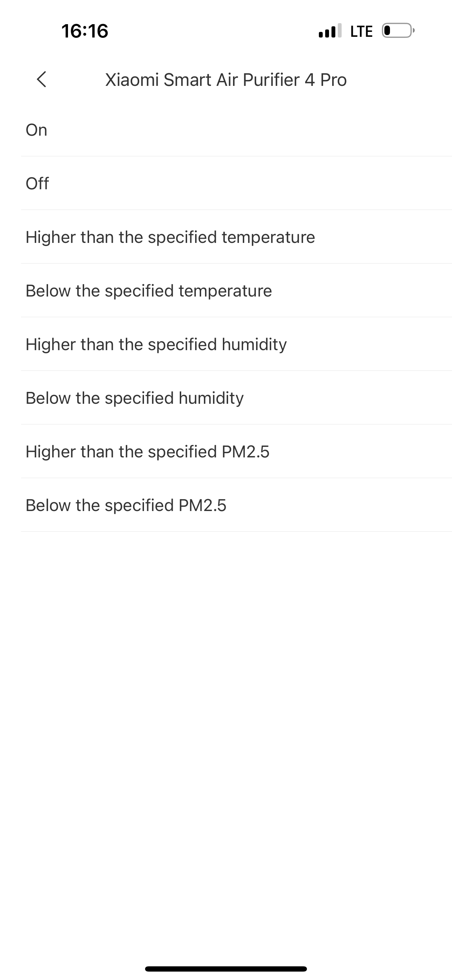Screen dimensions: 452x980
Task: Tap the battery indicator in status bar
Action: pyautogui.click(x=398, y=31)
